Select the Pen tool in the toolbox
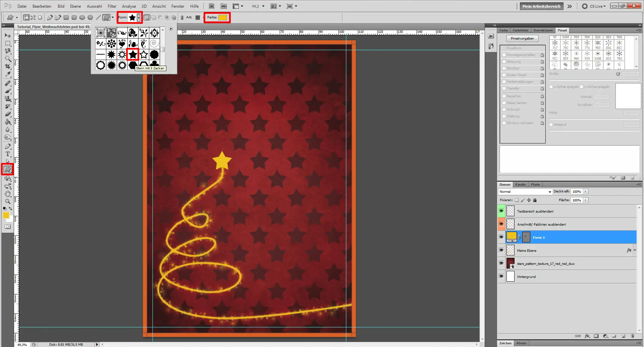The width and height of the screenshot is (644, 347). click(8, 146)
